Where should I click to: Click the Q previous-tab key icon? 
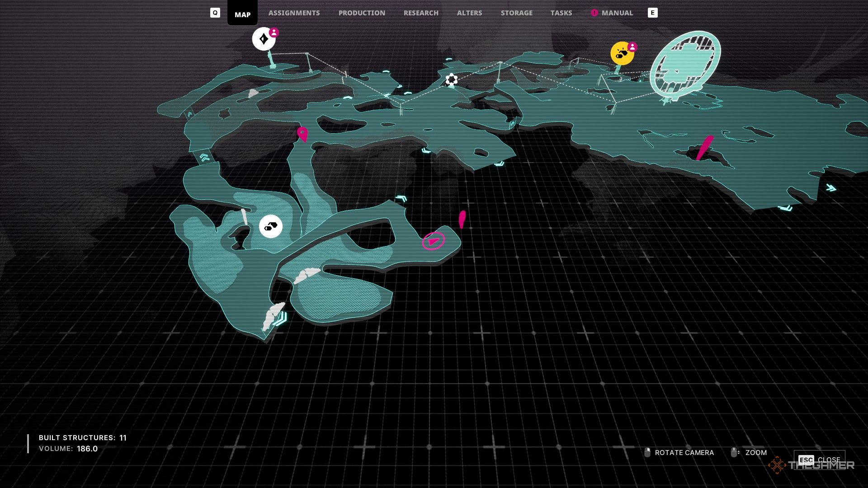[x=215, y=13]
